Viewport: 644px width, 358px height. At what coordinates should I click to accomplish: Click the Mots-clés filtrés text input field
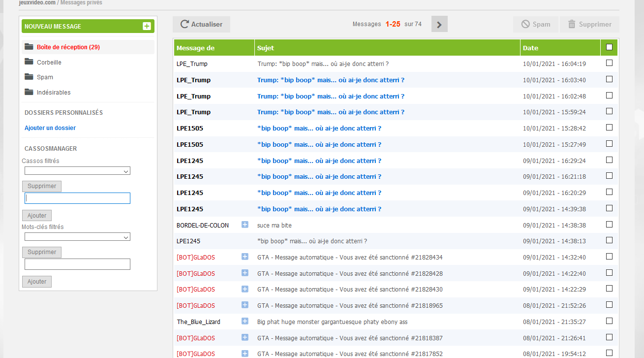77,264
